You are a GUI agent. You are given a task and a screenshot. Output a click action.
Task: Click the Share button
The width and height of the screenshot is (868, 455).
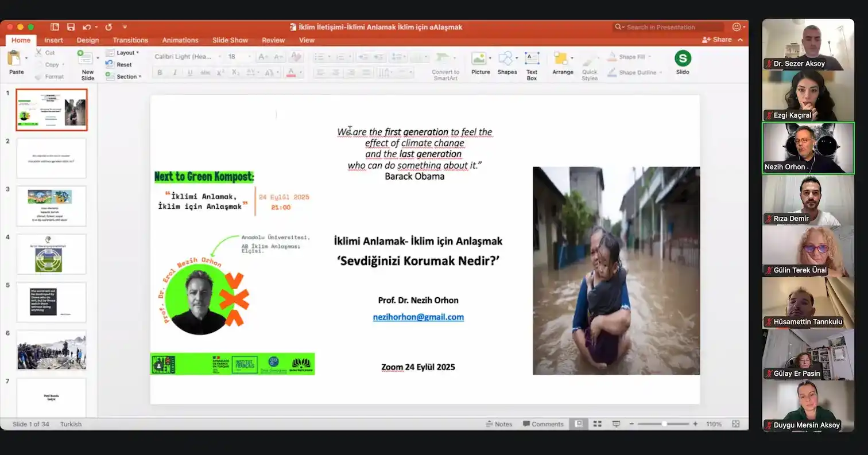coord(717,40)
